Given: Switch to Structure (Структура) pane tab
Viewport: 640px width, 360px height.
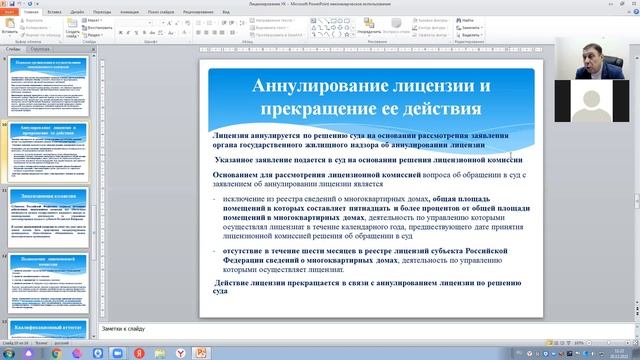Looking at the screenshot, I should [x=40, y=49].
